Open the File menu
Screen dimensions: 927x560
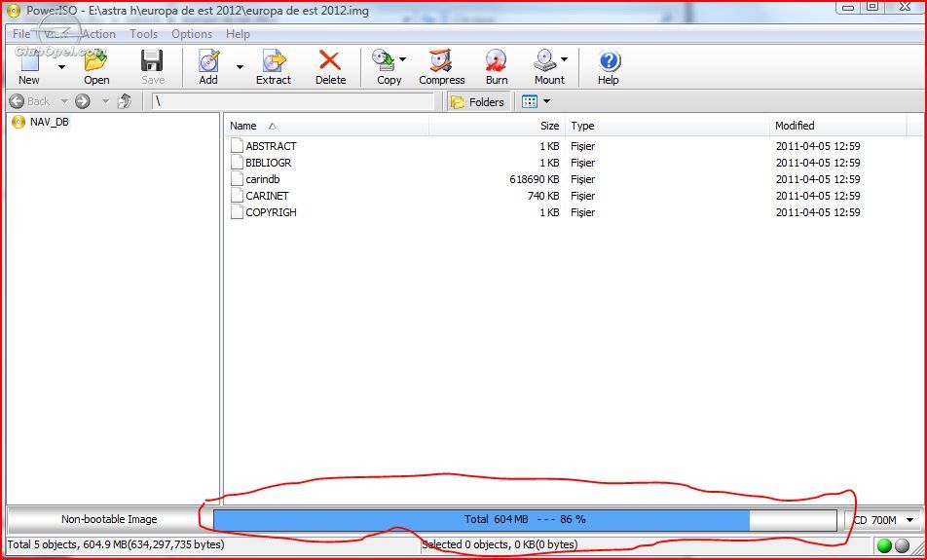pos(20,34)
